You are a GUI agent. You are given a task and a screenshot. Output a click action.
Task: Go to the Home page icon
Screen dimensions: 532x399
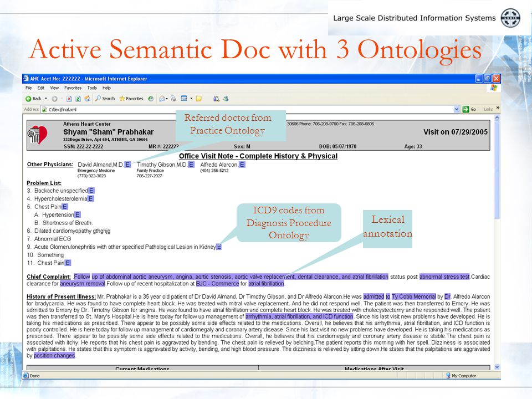tap(88, 99)
